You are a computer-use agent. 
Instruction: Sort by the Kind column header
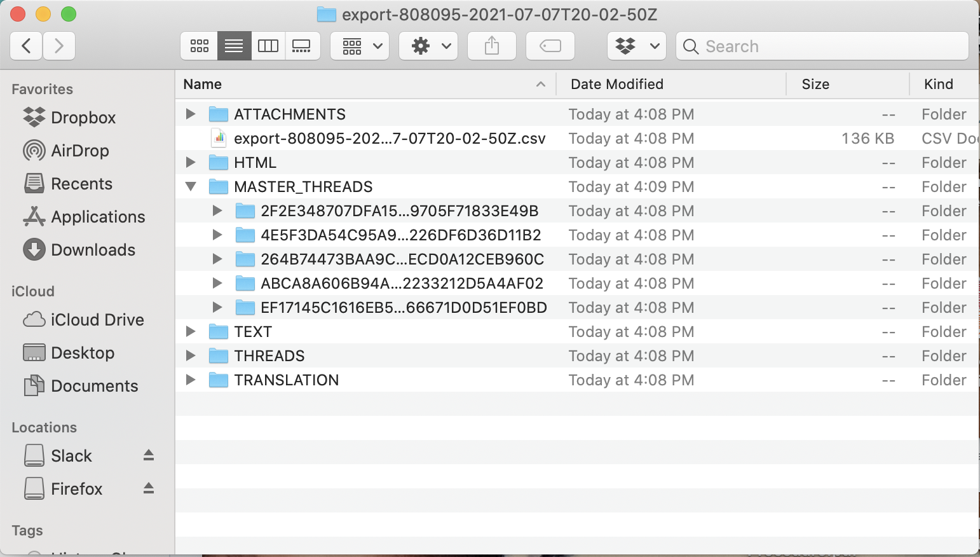[944, 84]
